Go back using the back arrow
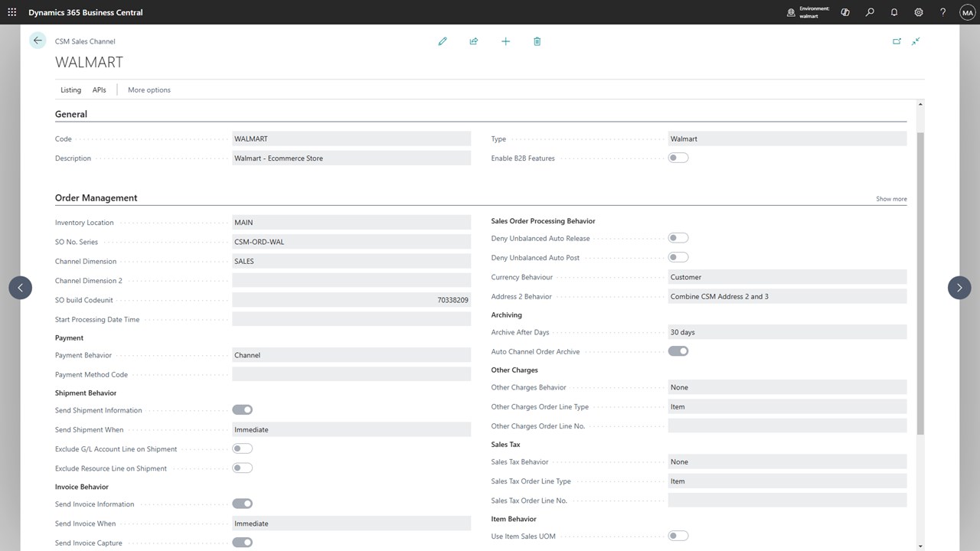The width and height of the screenshot is (980, 551). point(38,41)
